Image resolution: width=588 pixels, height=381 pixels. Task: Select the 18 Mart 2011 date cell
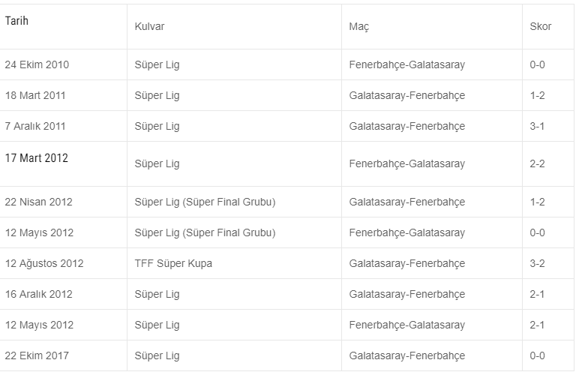tap(35, 95)
